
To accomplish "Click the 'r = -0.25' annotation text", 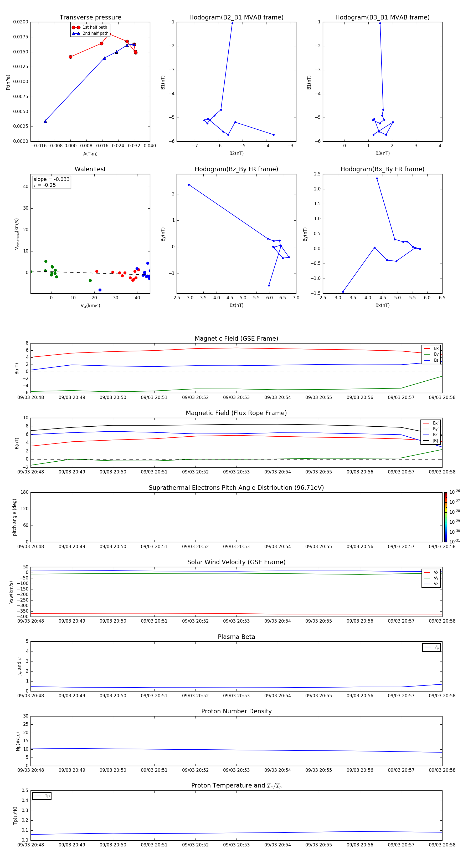I will point(45,185).
